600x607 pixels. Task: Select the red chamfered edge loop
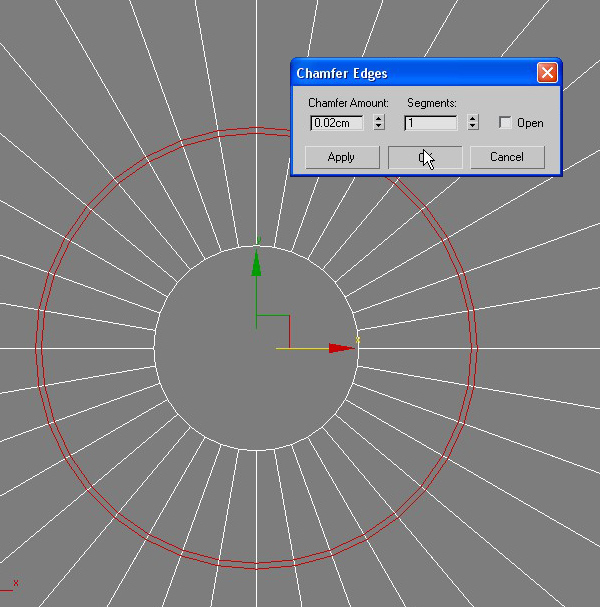[x=39, y=349]
